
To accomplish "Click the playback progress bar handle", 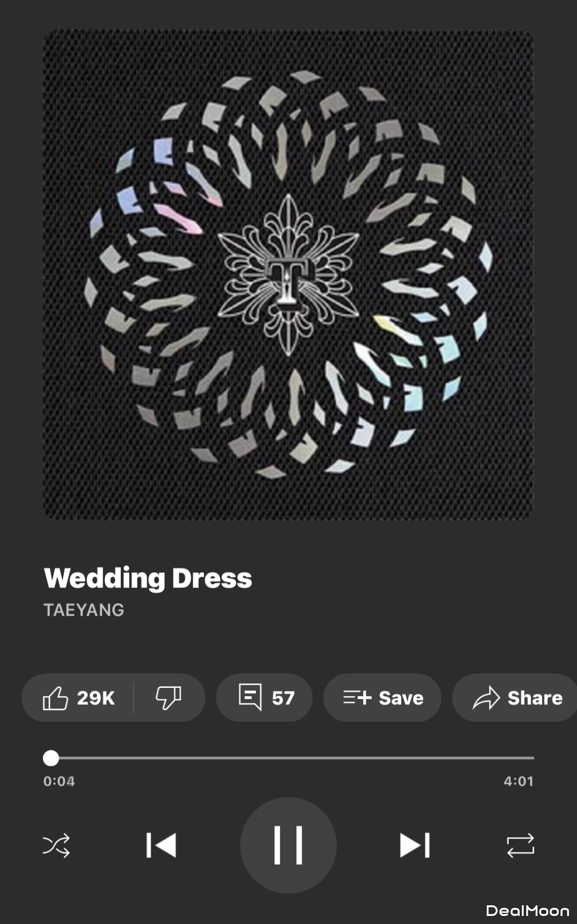I will pos(51,758).
